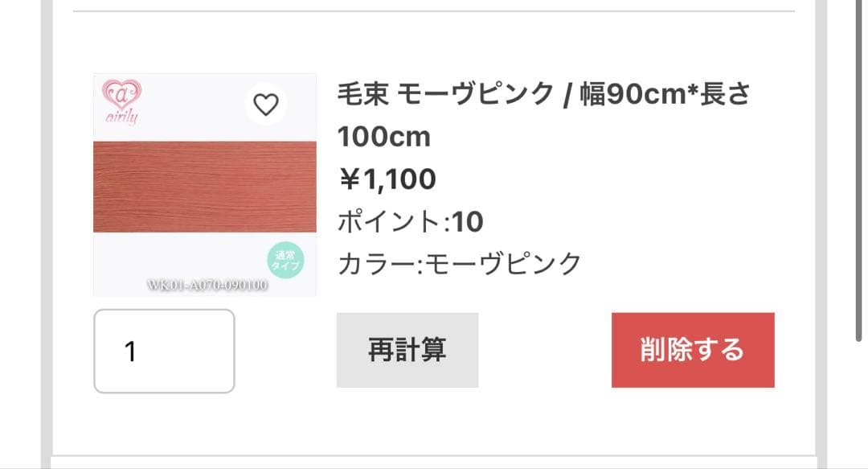Click the next cart section at bottom

pos(434,463)
